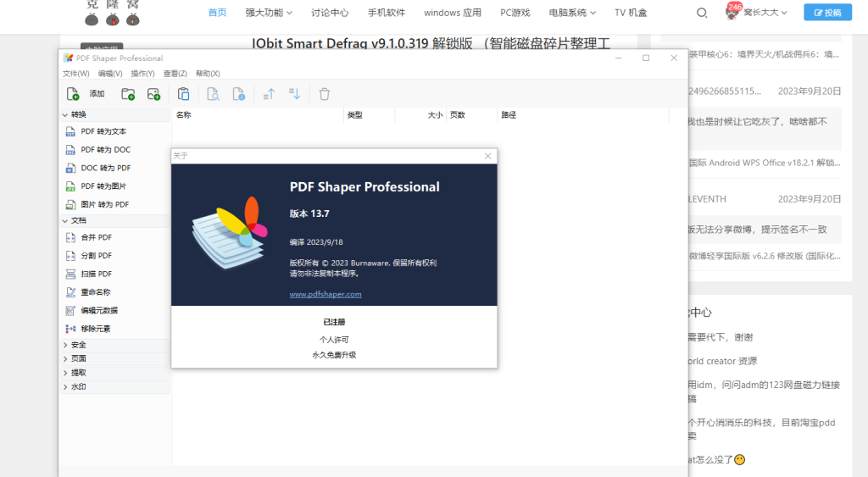
Task: Maximize PDF Shaper Professional window
Action: click(x=645, y=58)
